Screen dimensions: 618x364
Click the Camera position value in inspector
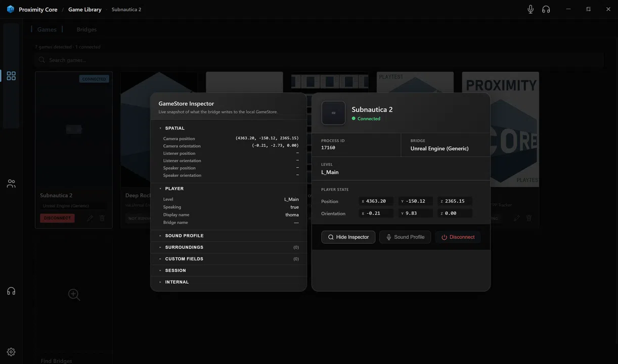point(267,138)
